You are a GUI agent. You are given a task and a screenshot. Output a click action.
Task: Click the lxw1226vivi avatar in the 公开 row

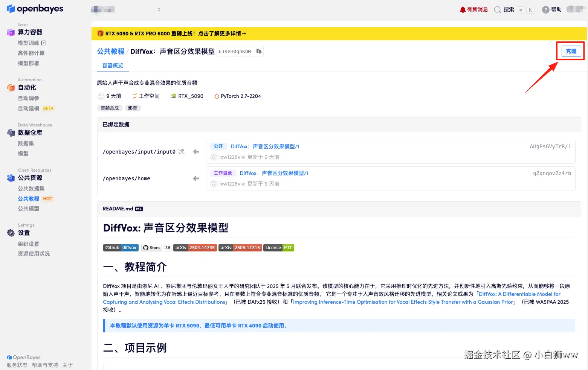tap(214, 157)
